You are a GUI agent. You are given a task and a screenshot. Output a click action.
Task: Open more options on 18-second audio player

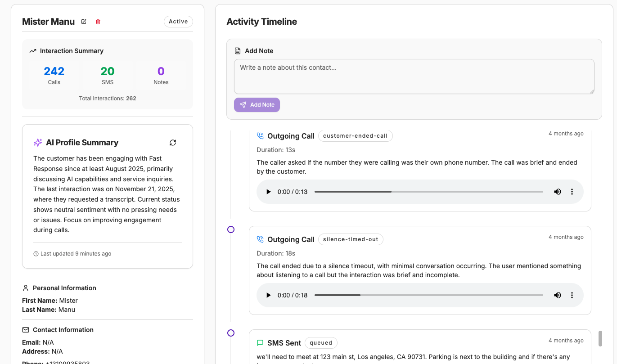(572, 295)
